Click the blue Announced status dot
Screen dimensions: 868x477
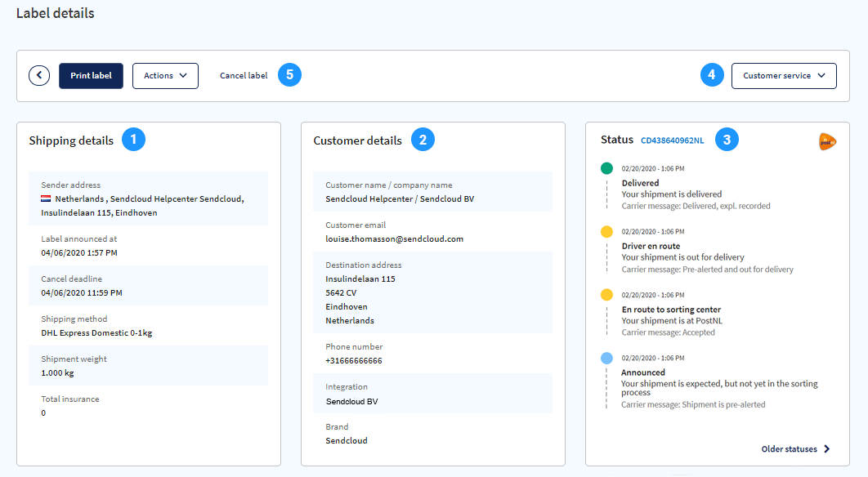pyautogui.click(x=606, y=358)
